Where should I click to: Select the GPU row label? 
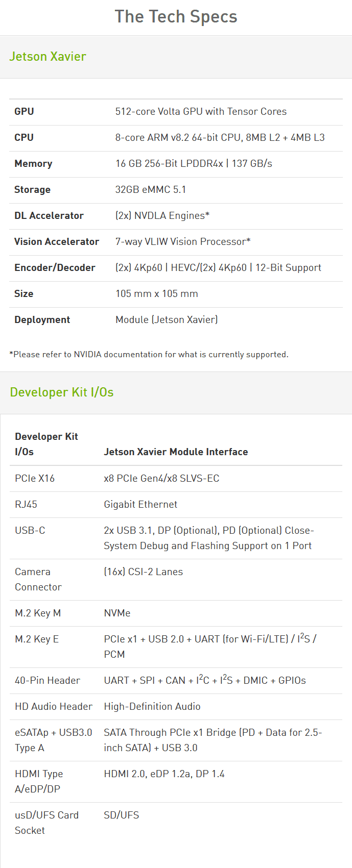coord(24,112)
